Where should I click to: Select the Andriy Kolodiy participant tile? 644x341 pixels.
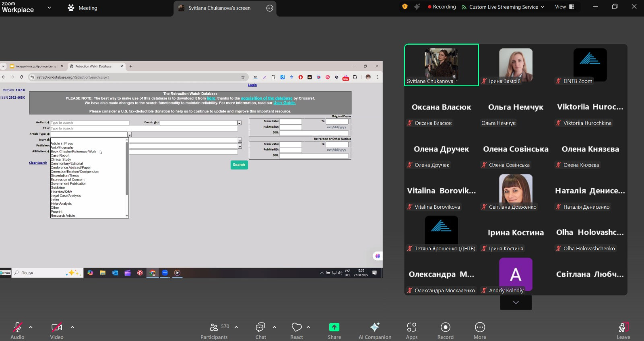[x=516, y=276]
